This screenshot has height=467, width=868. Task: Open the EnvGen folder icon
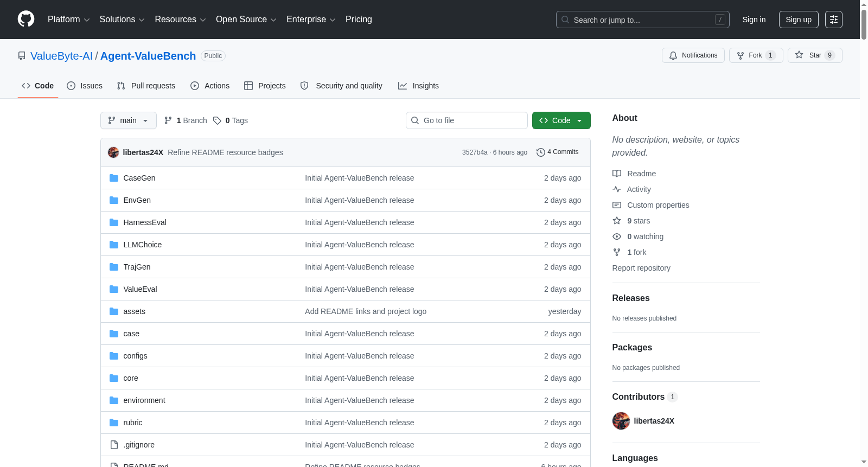click(114, 200)
